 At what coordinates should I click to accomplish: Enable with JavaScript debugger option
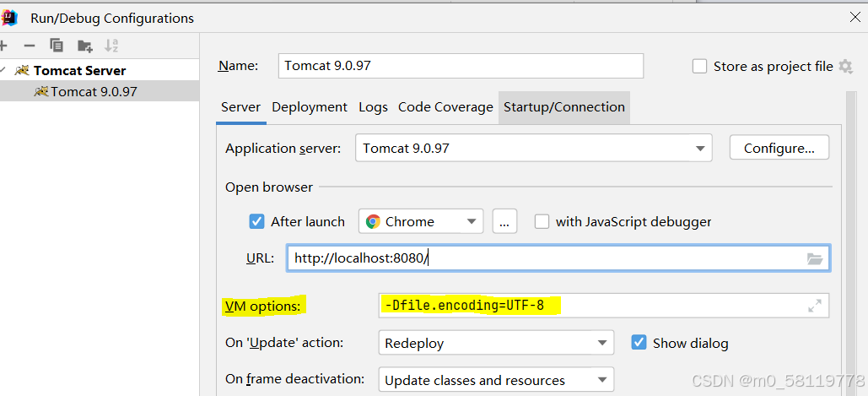point(542,222)
